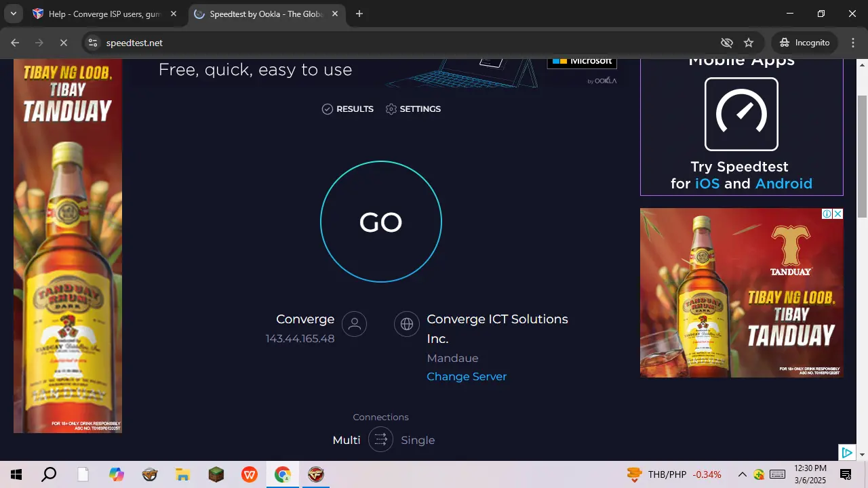868x488 pixels.
Task: Click the Chrome taskbar icon
Action: (x=283, y=474)
